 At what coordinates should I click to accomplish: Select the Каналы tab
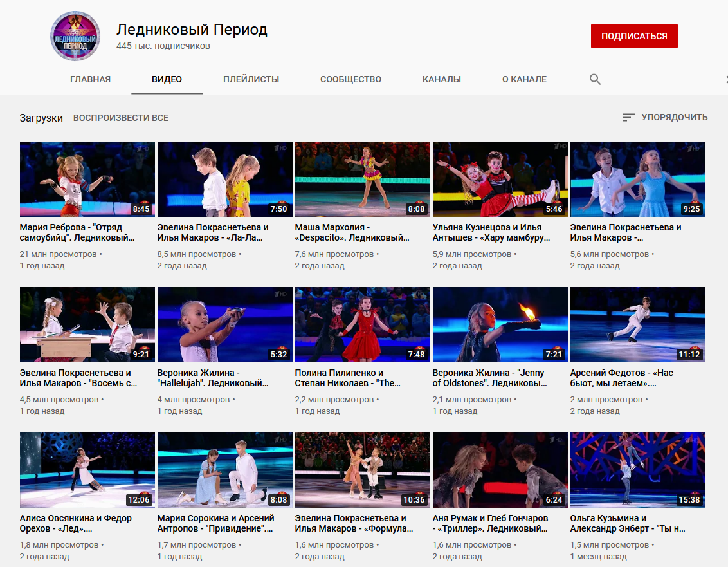pyautogui.click(x=441, y=79)
